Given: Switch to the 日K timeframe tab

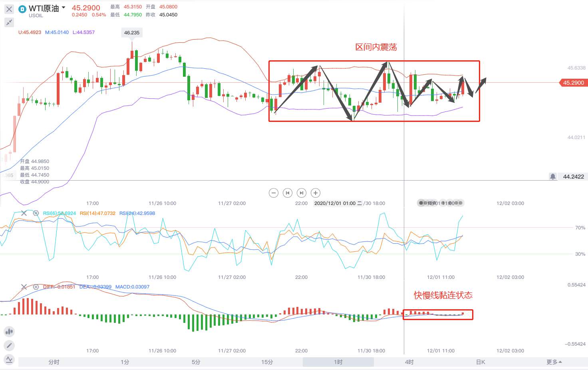Looking at the screenshot, I should 481,362.
